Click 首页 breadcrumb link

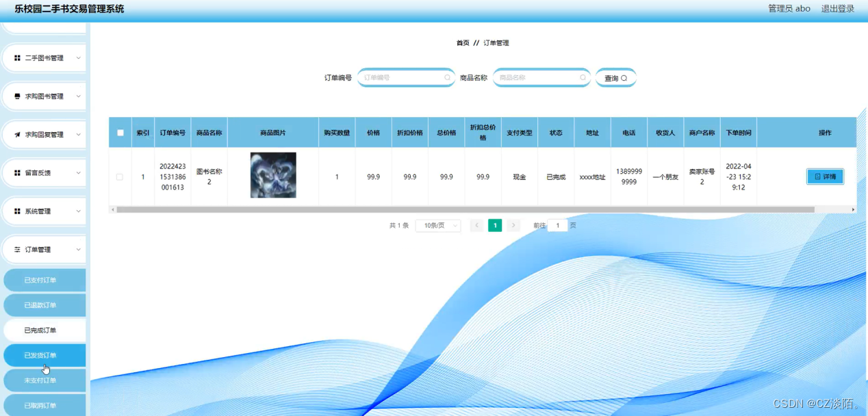tap(463, 43)
